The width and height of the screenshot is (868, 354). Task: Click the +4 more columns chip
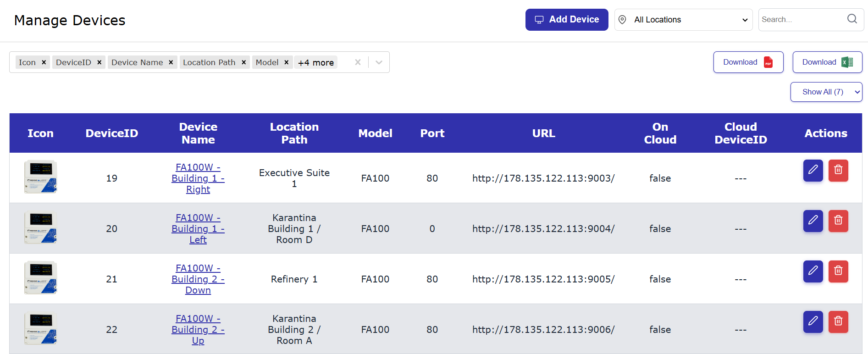pyautogui.click(x=315, y=62)
